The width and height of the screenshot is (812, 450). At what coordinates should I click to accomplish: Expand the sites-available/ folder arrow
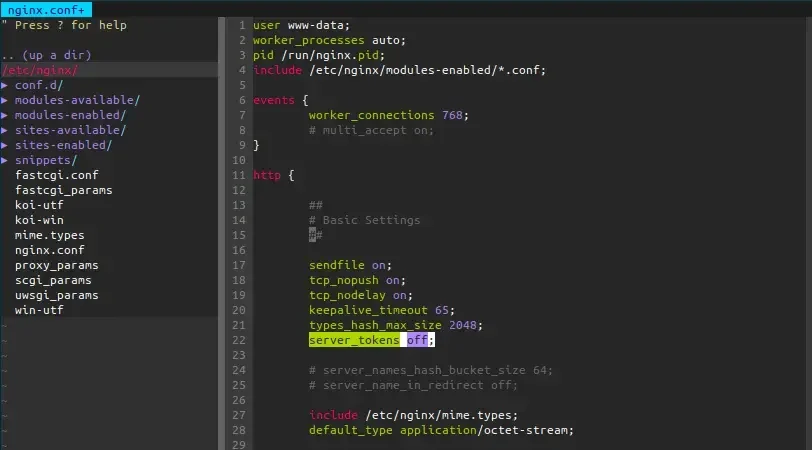tap(5, 130)
